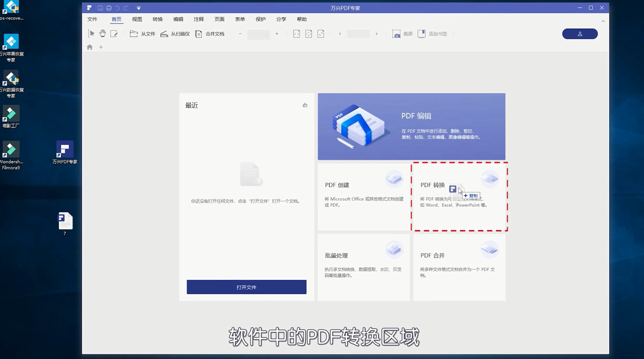Click 添加书签 add bookmark

click(432, 34)
